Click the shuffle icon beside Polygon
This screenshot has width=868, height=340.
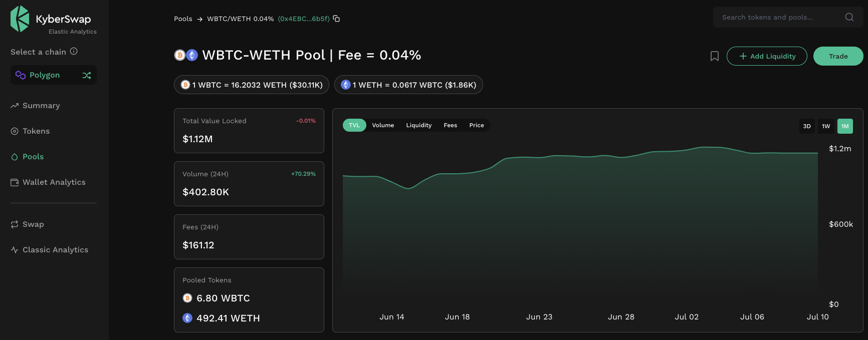[87, 75]
